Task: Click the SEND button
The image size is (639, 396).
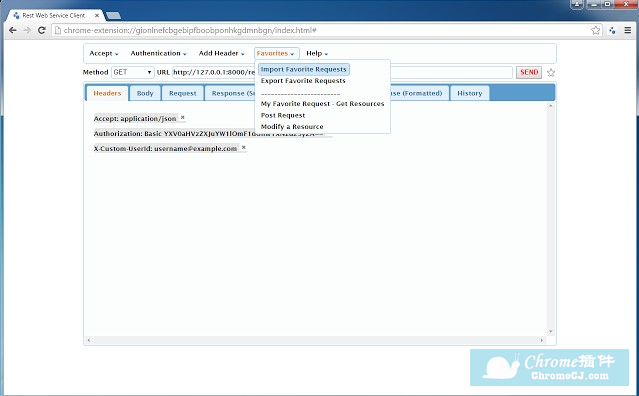Action: click(x=529, y=72)
